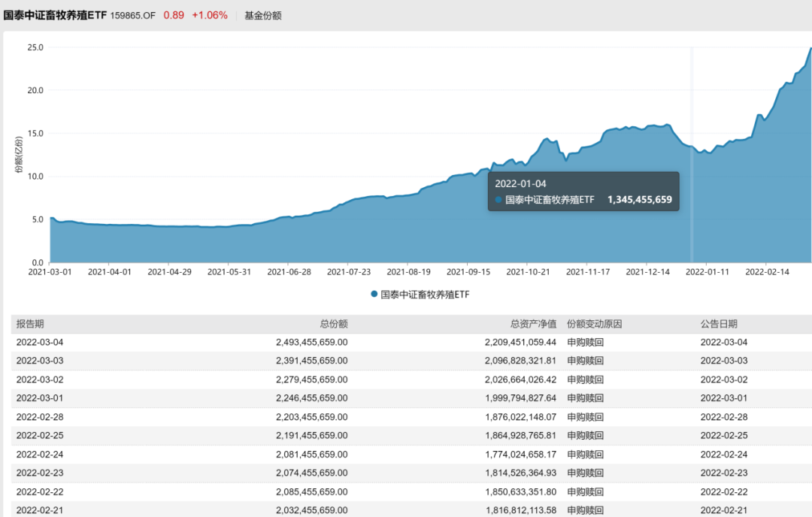Click total shares 2,191,455,659.00
Image resolution: width=812 pixels, height=517 pixels.
click(312, 435)
